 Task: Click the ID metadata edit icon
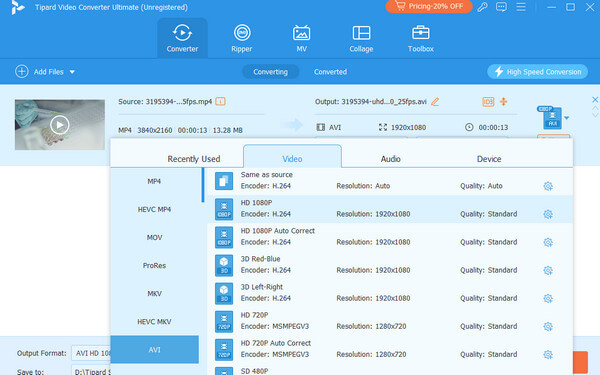488,102
